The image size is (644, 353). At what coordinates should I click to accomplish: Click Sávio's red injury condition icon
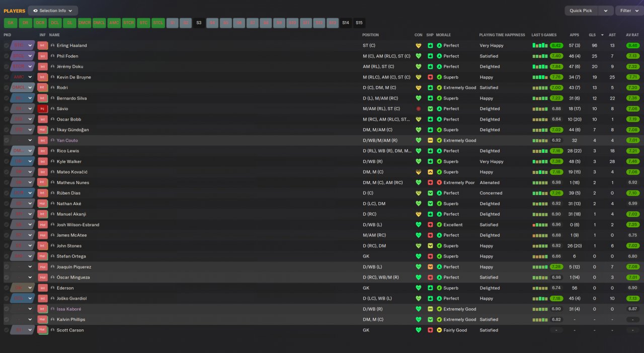[x=418, y=109]
